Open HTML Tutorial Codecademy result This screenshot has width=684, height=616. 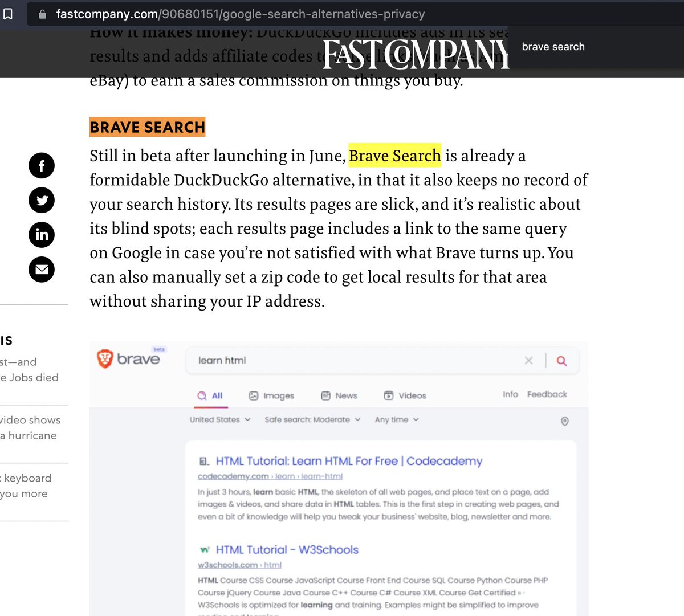pyautogui.click(x=349, y=461)
